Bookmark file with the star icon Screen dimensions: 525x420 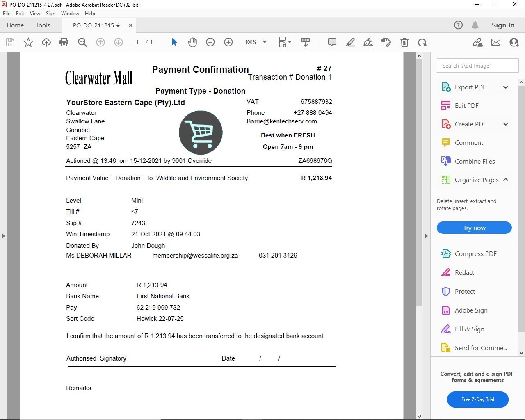coord(28,42)
